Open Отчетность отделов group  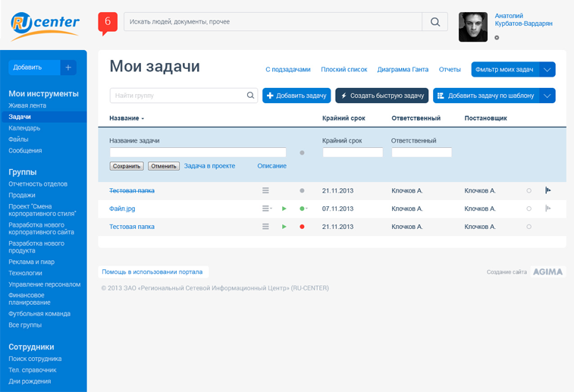(38, 183)
